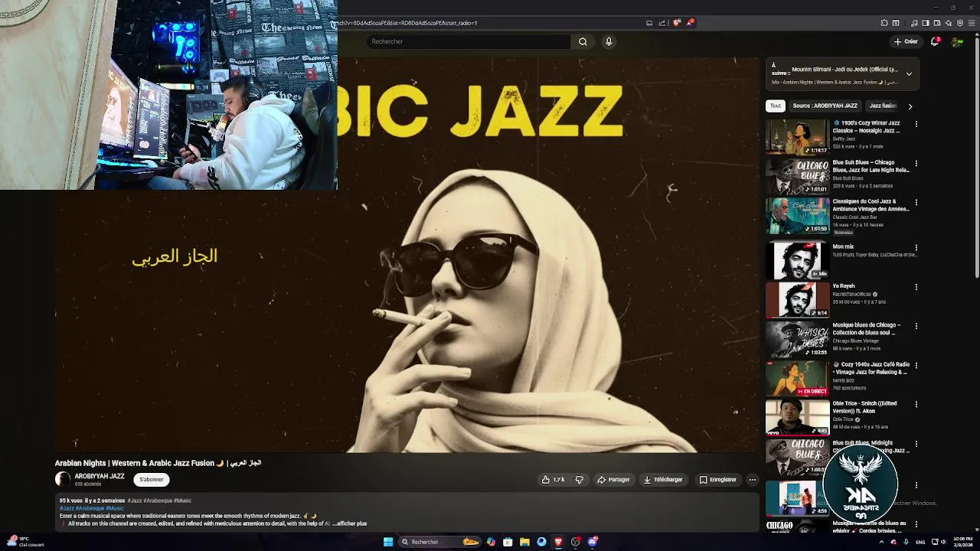Click the ENG language indicator in tray
980x551 pixels.
(920, 542)
